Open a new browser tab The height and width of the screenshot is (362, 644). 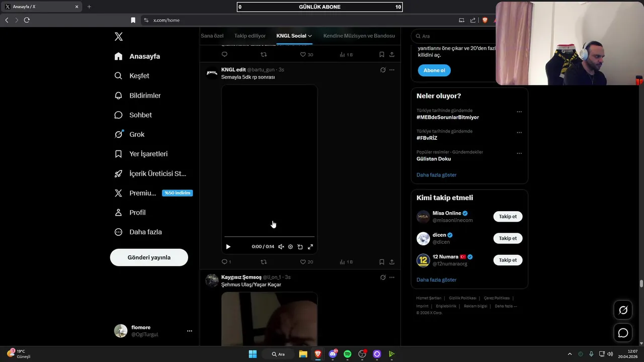click(89, 7)
